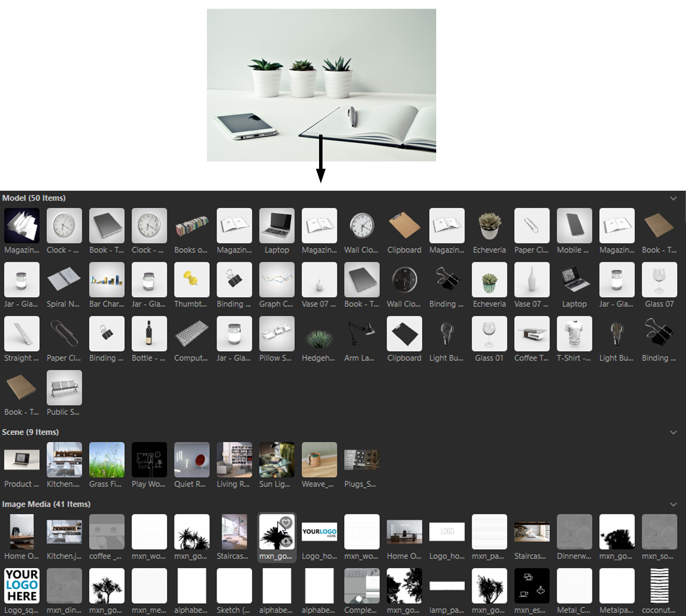
Task: Collapse the Image Media section chevron
Action: 673,504
